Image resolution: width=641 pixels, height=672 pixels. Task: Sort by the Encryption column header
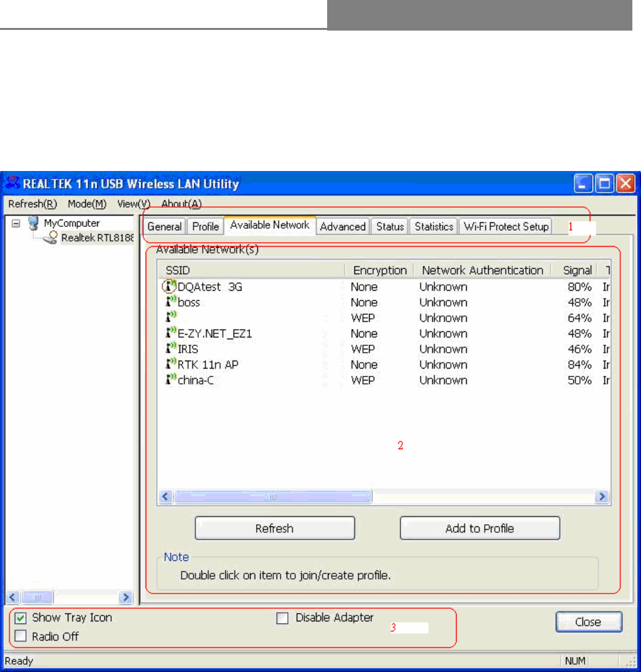[380, 270]
